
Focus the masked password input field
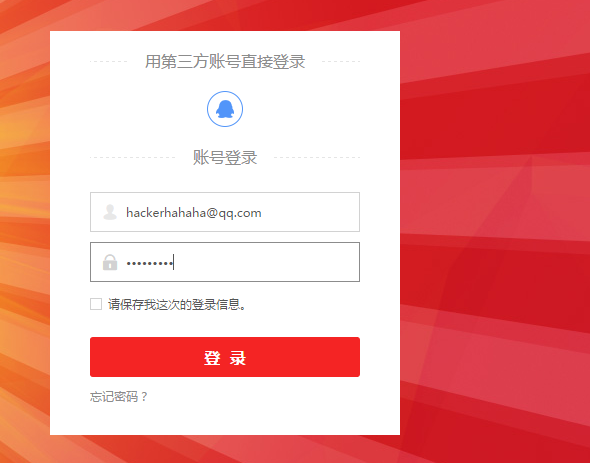point(225,262)
